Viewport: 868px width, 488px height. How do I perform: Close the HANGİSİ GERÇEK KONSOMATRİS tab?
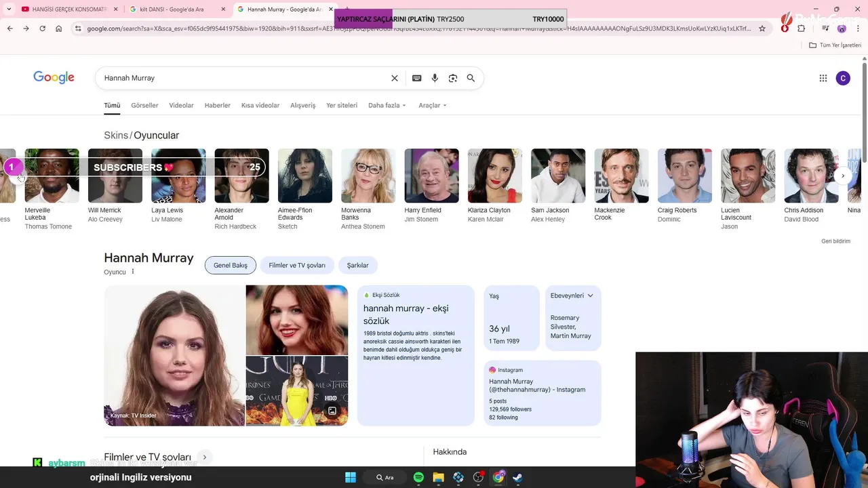click(115, 9)
